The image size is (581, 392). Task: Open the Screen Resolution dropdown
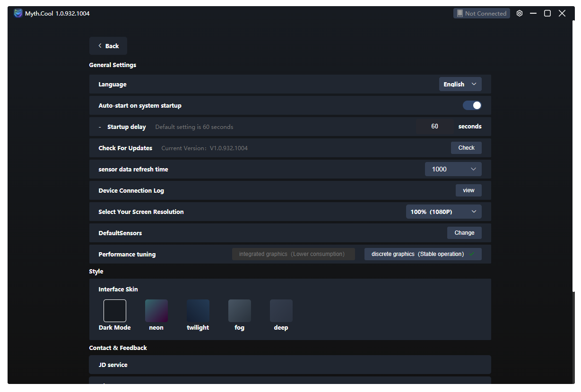pos(443,212)
